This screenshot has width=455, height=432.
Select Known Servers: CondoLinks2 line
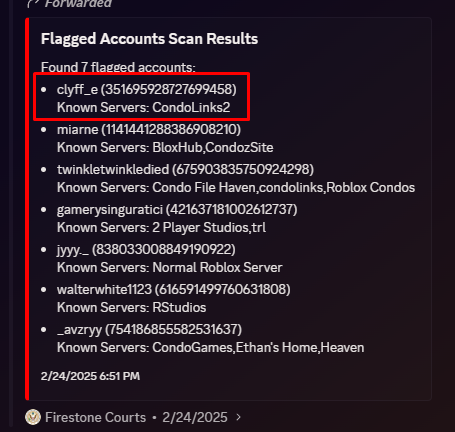[x=143, y=108]
